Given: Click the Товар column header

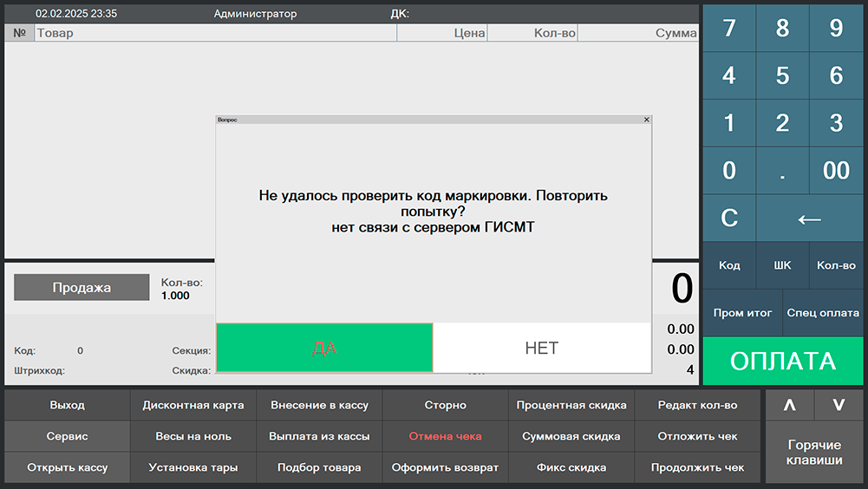Looking at the screenshot, I should (x=215, y=33).
